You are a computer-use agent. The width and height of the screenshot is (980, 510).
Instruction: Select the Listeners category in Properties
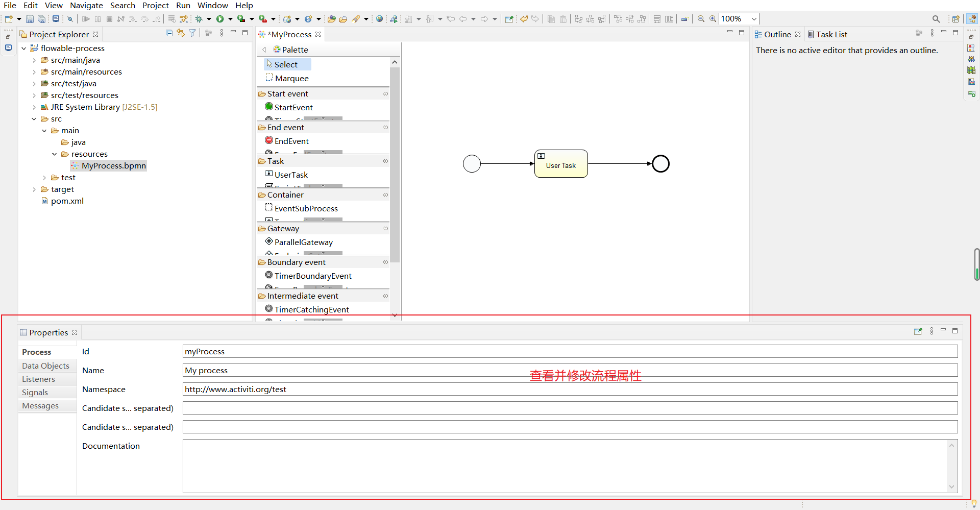(x=38, y=379)
